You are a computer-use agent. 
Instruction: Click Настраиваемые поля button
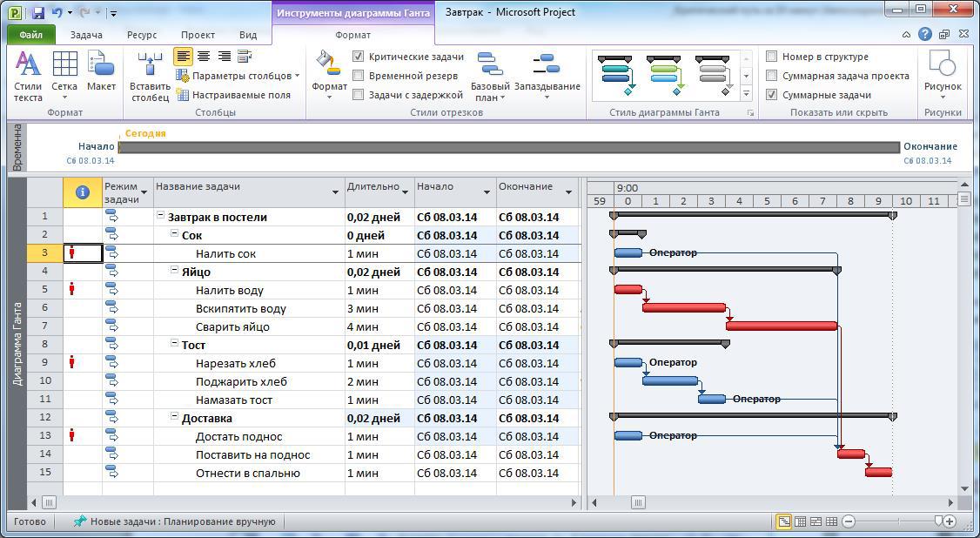click(x=233, y=95)
